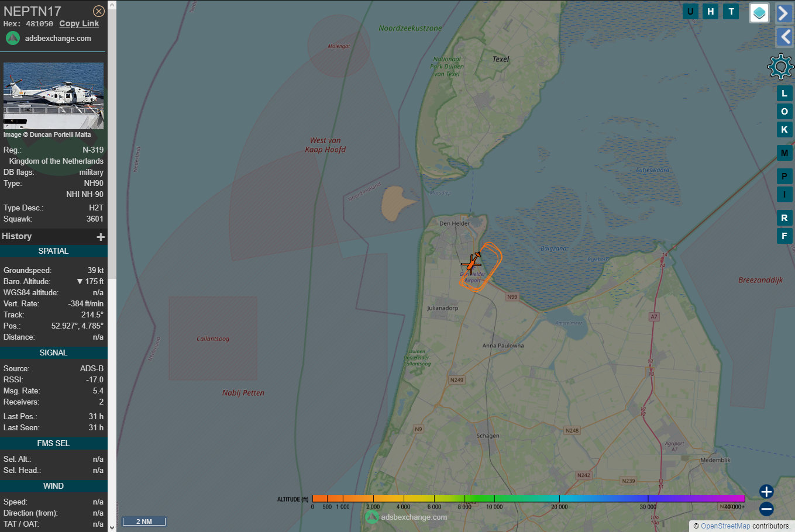This screenshot has height=532, width=795.
Task: Click the Copy Link hyperlink
Action: [79, 23]
